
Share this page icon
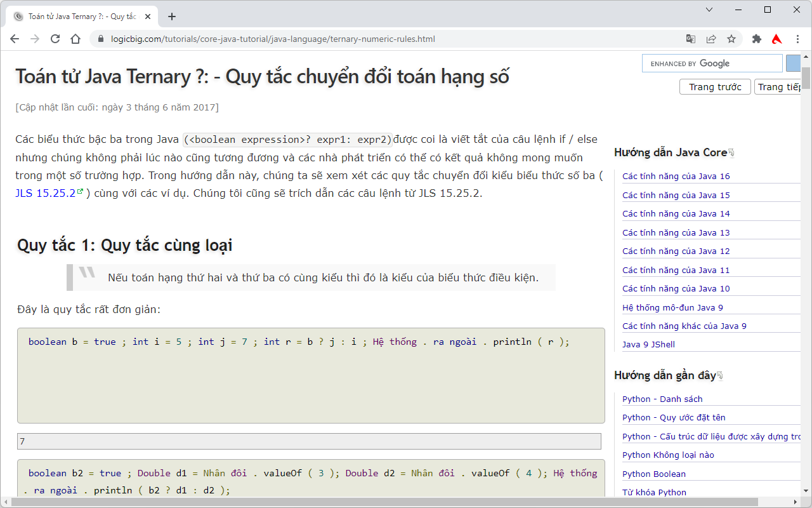pos(711,39)
